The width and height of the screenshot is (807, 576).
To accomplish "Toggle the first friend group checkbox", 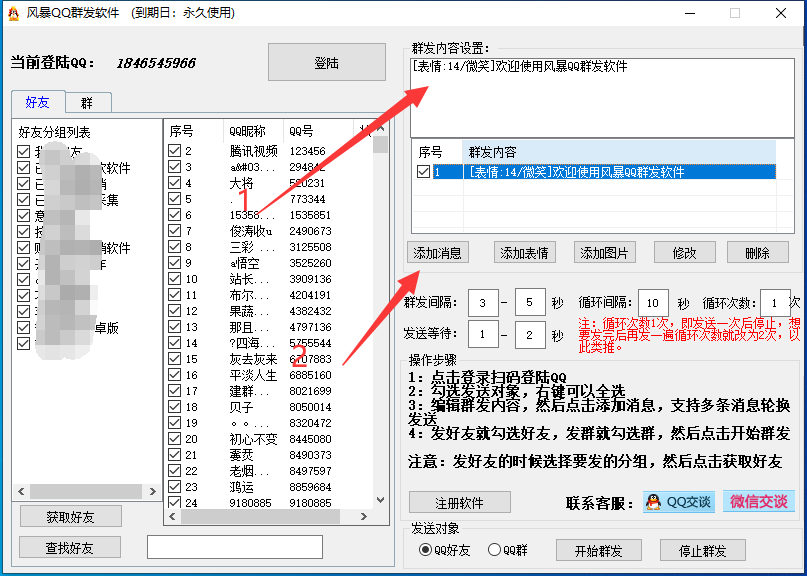I will pyautogui.click(x=23, y=151).
